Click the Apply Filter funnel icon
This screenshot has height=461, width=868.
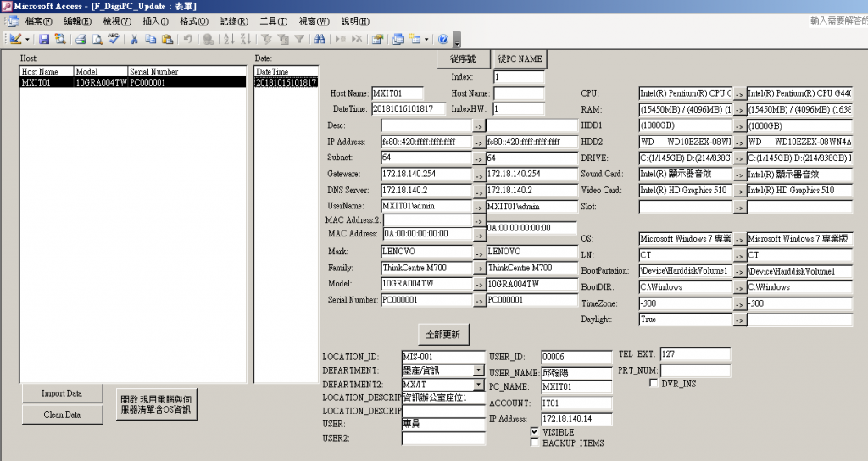tap(299, 39)
